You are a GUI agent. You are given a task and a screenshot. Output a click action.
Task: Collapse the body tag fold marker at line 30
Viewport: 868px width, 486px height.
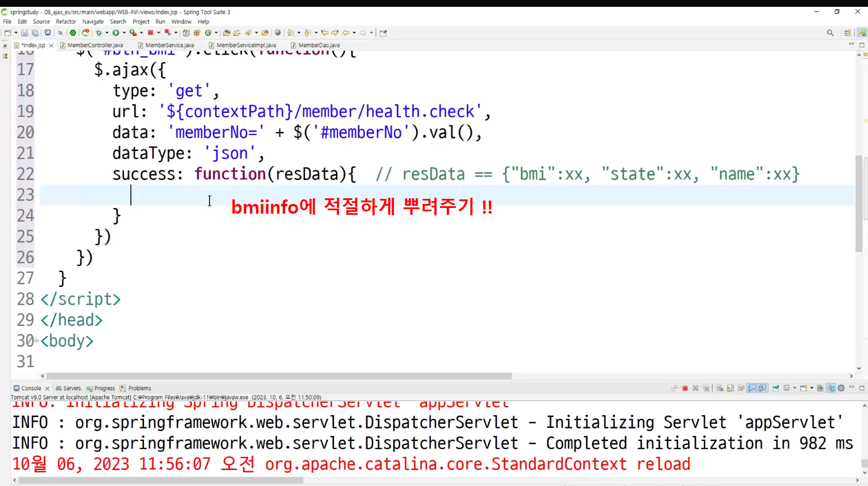tap(36, 341)
